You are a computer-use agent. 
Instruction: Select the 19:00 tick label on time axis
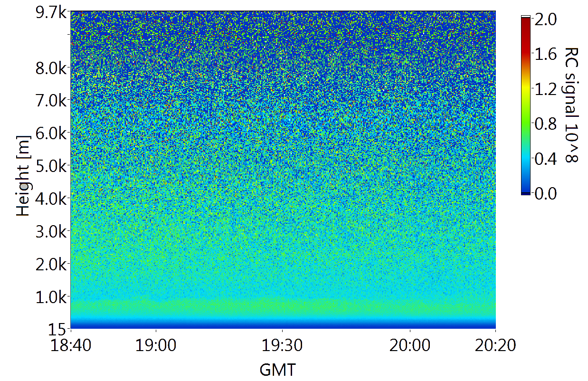click(x=156, y=346)
